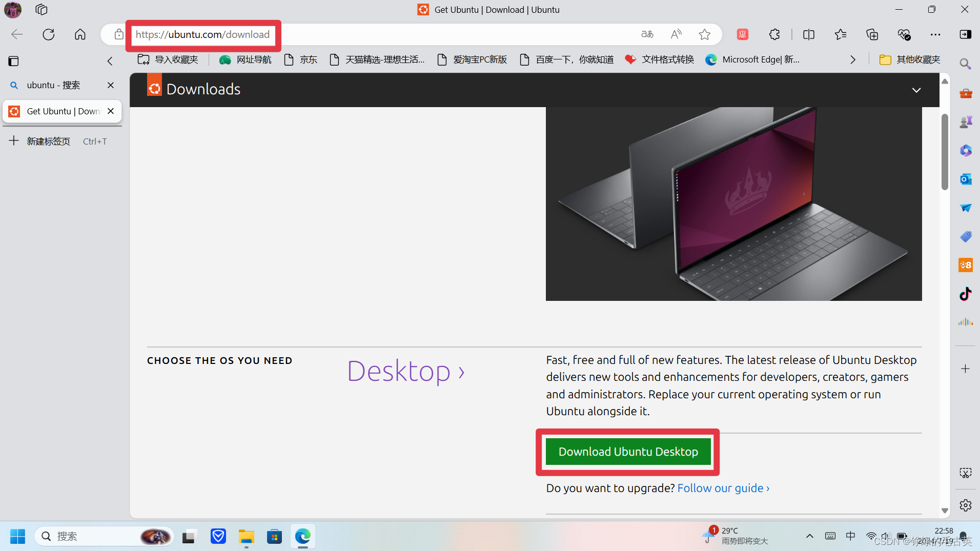The image size is (980, 551).
Task: Open Outlook in the sidebar
Action: (966, 179)
